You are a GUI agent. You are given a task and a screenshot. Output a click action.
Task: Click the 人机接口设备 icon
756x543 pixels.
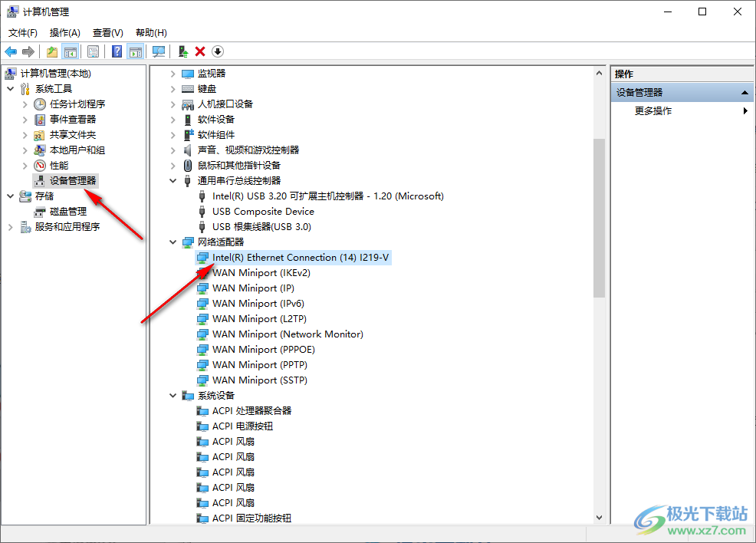(188, 104)
